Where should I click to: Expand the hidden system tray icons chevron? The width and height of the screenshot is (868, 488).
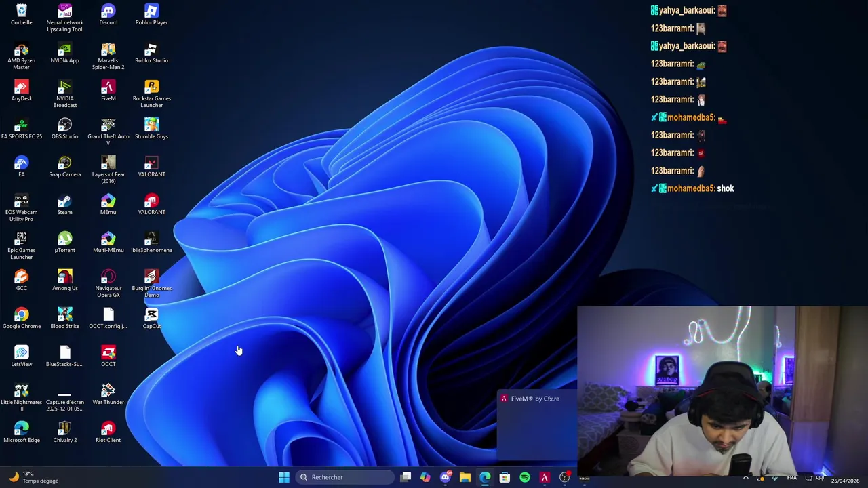(x=746, y=478)
